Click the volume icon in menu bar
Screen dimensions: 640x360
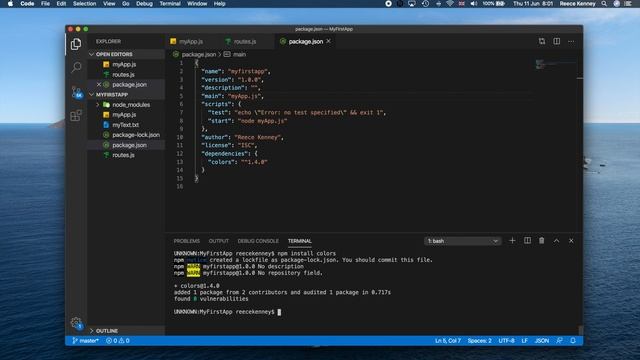(x=473, y=4)
